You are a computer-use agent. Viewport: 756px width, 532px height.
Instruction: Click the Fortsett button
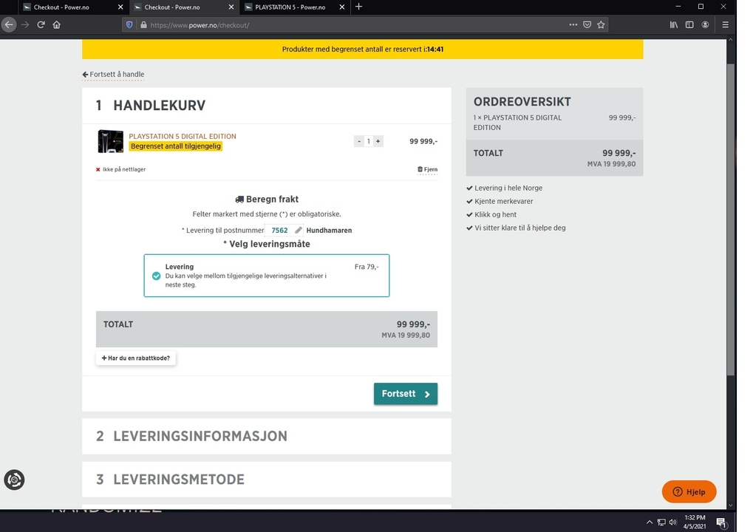coord(406,394)
